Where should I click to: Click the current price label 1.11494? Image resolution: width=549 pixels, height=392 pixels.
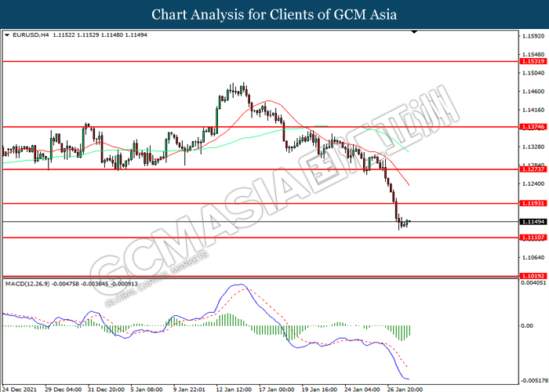click(x=533, y=222)
